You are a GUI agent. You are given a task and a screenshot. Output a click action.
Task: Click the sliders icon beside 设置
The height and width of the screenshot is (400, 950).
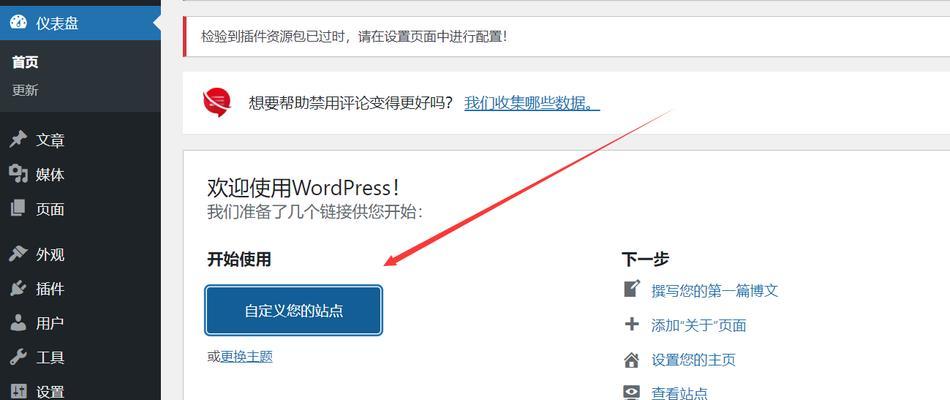pos(18,392)
